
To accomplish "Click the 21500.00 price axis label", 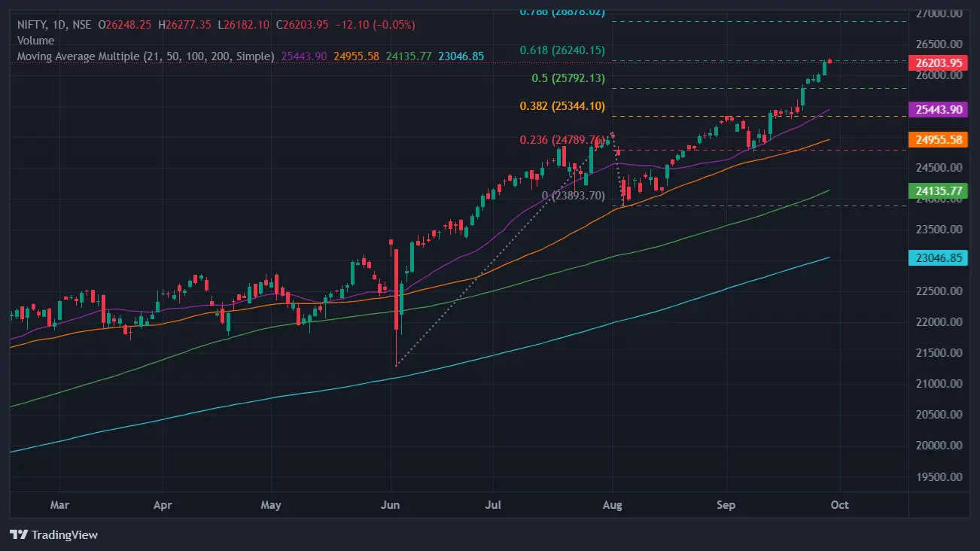I will click(x=939, y=353).
